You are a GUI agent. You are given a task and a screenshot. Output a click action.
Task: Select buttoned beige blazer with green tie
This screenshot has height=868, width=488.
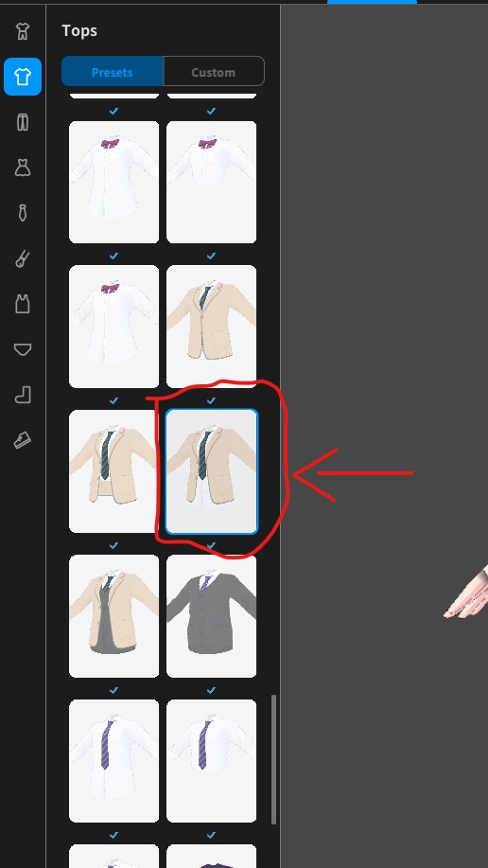click(x=211, y=326)
